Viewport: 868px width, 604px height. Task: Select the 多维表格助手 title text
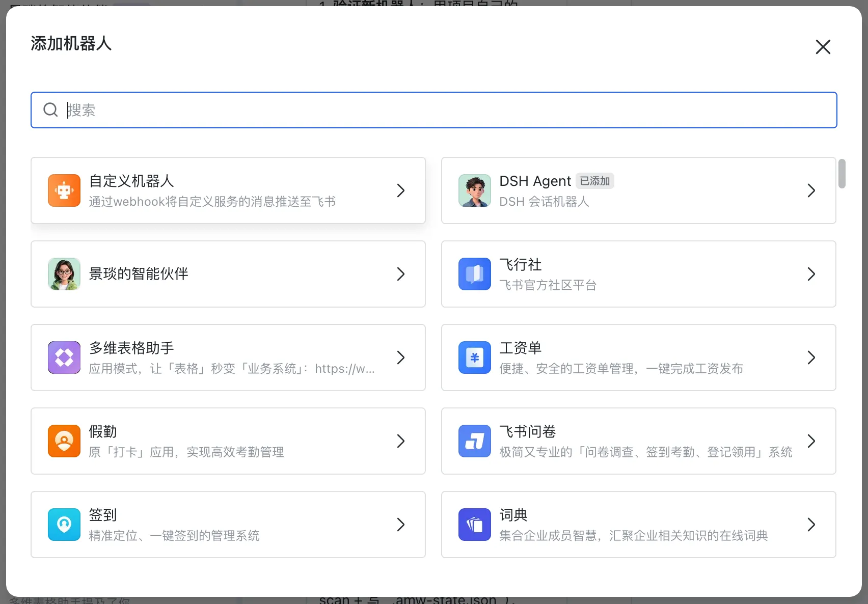click(131, 348)
